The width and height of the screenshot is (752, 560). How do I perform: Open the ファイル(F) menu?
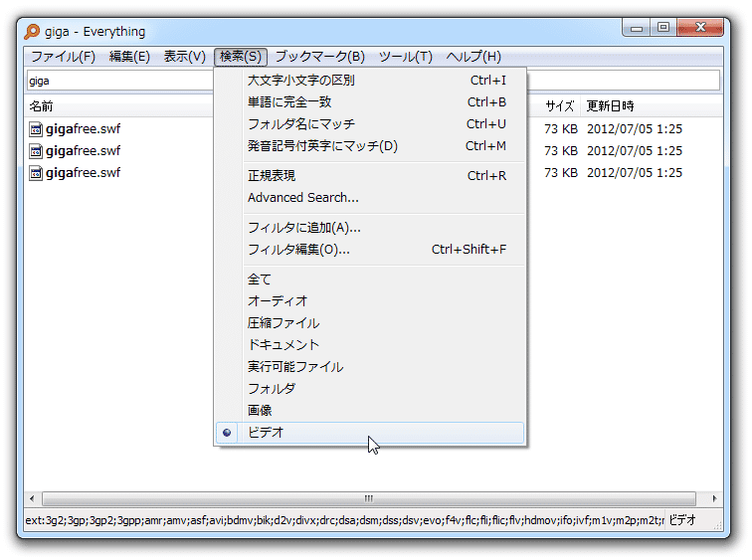(63, 57)
